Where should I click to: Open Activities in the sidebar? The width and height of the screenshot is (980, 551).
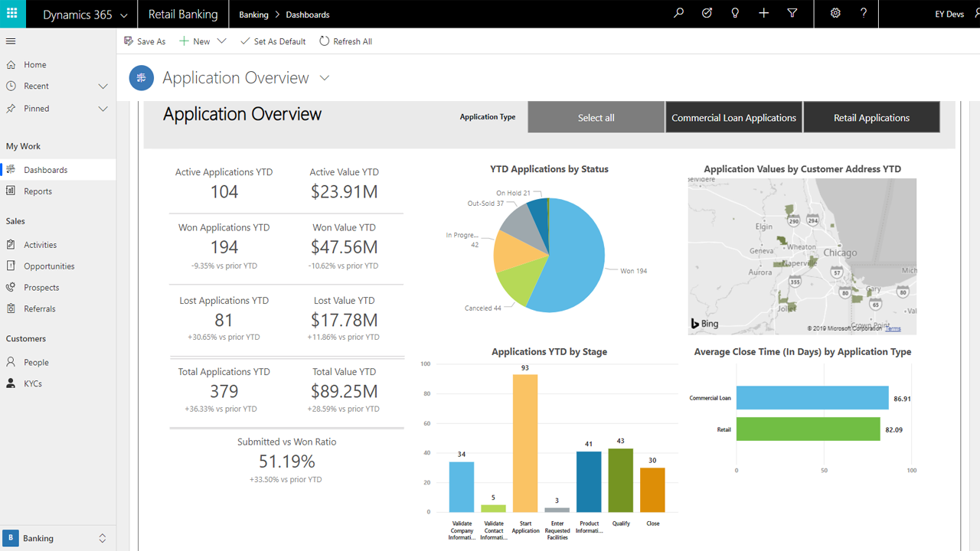(58, 245)
